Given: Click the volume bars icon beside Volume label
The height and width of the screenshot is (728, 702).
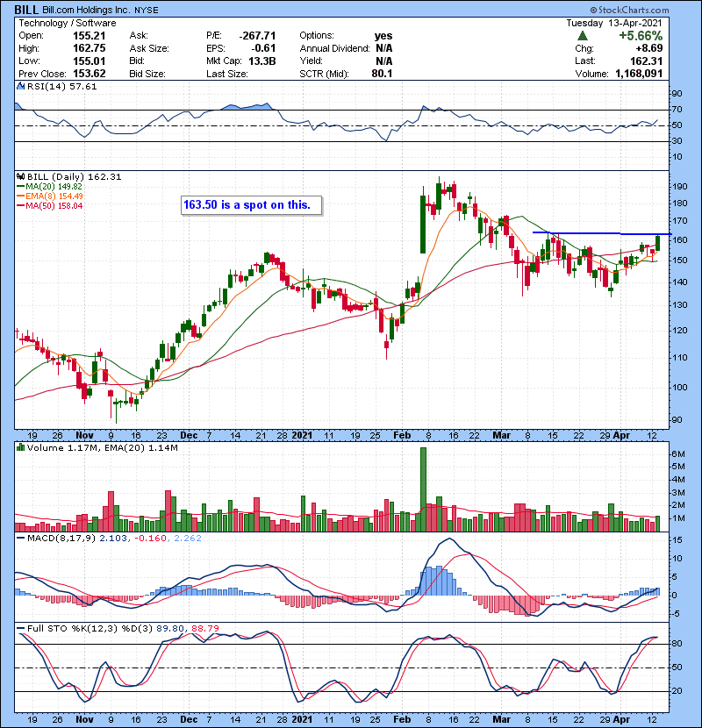Looking at the screenshot, I should pos(21,448).
